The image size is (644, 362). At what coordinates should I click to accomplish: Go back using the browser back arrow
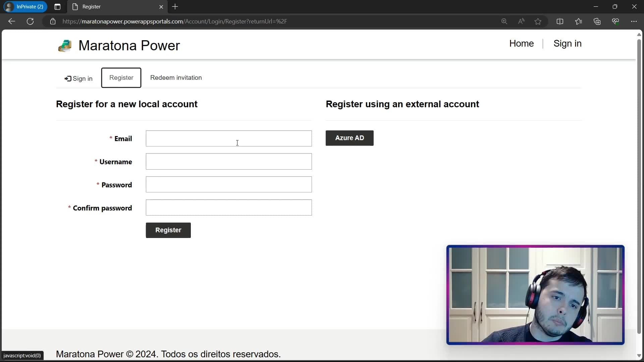coord(12,21)
